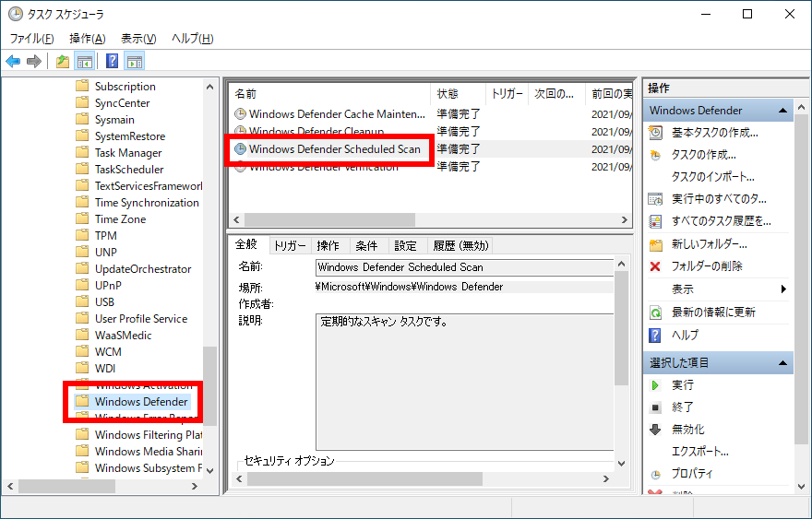Click the black 終了 stop icon
Screen dimensions: 812x519
point(655,407)
